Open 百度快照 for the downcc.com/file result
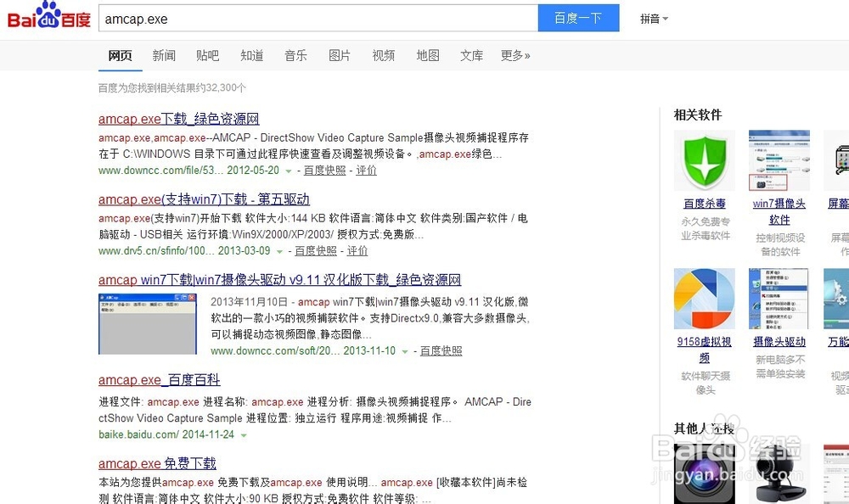Image resolution: width=849 pixels, height=504 pixels. coord(325,170)
